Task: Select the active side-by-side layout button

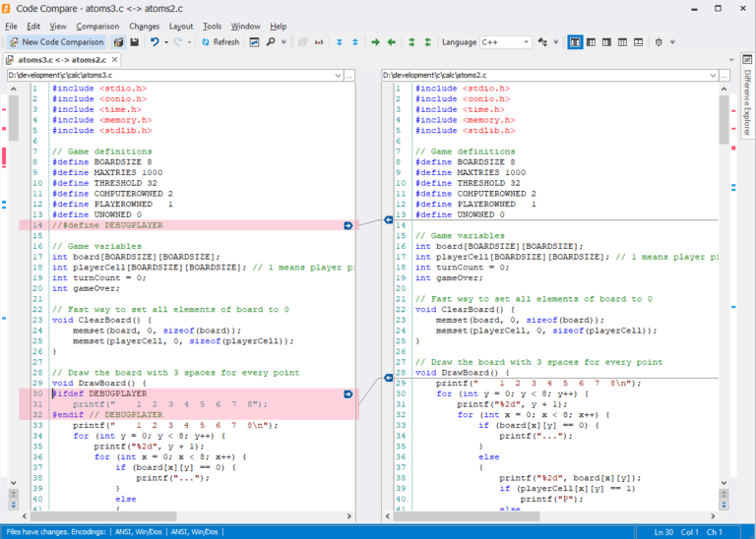Action: [575, 42]
